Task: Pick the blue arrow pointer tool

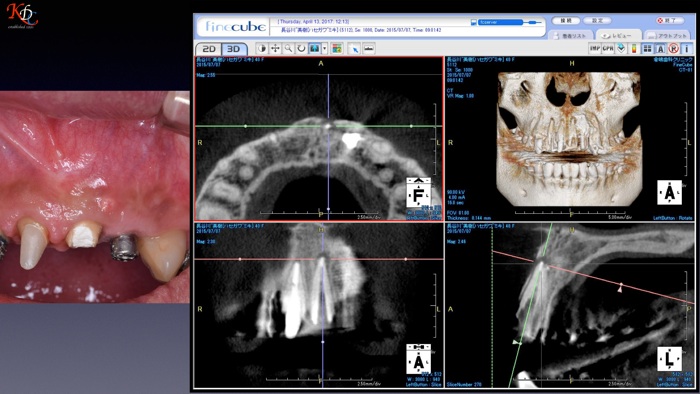Action: (354, 49)
